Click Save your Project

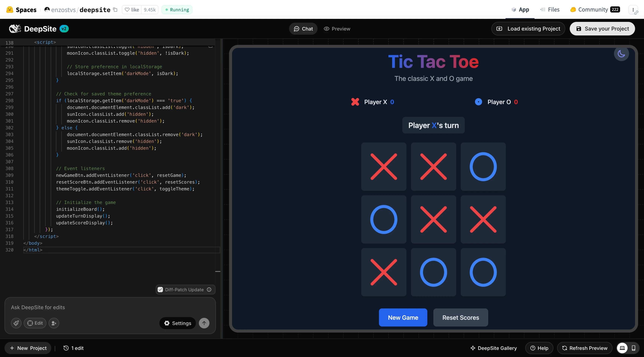point(602,29)
